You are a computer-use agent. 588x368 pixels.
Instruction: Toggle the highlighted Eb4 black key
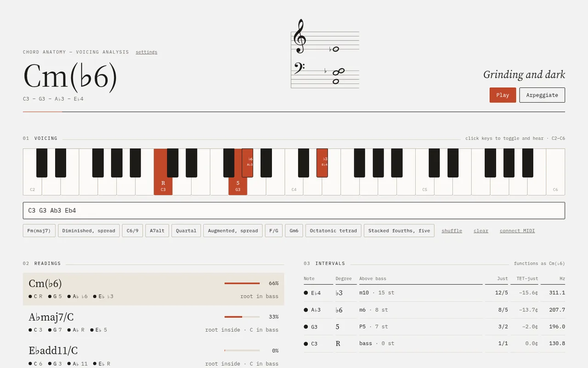pyautogui.click(x=322, y=163)
